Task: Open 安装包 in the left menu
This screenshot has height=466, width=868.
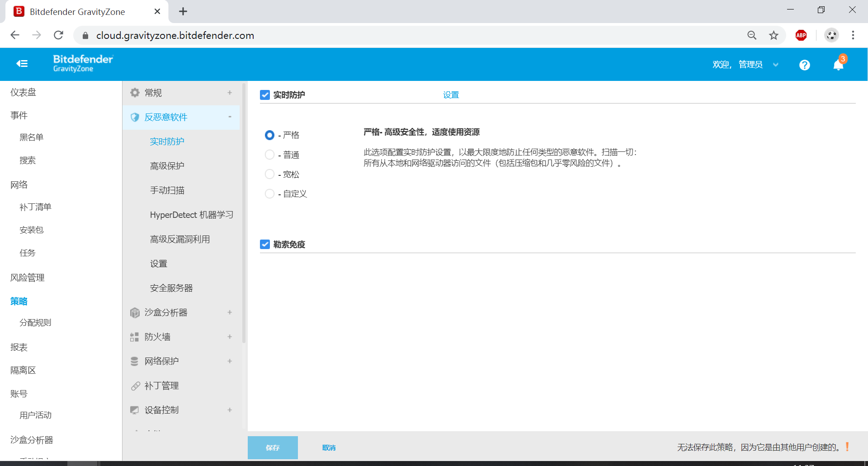Action: point(32,230)
